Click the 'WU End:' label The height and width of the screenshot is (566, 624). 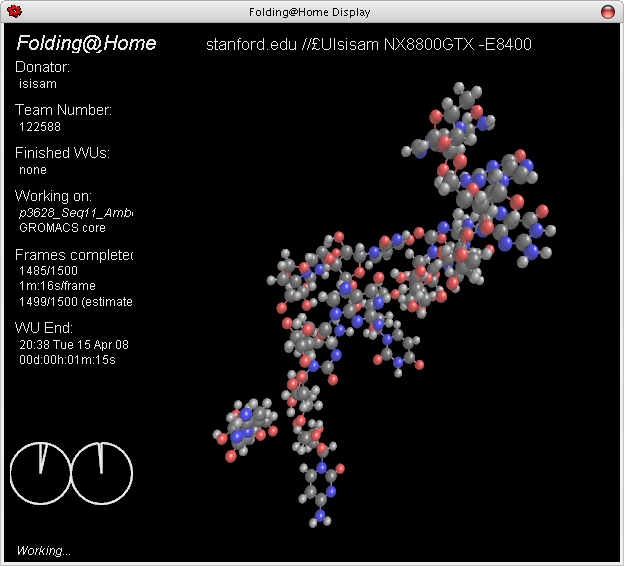point(44,328)
